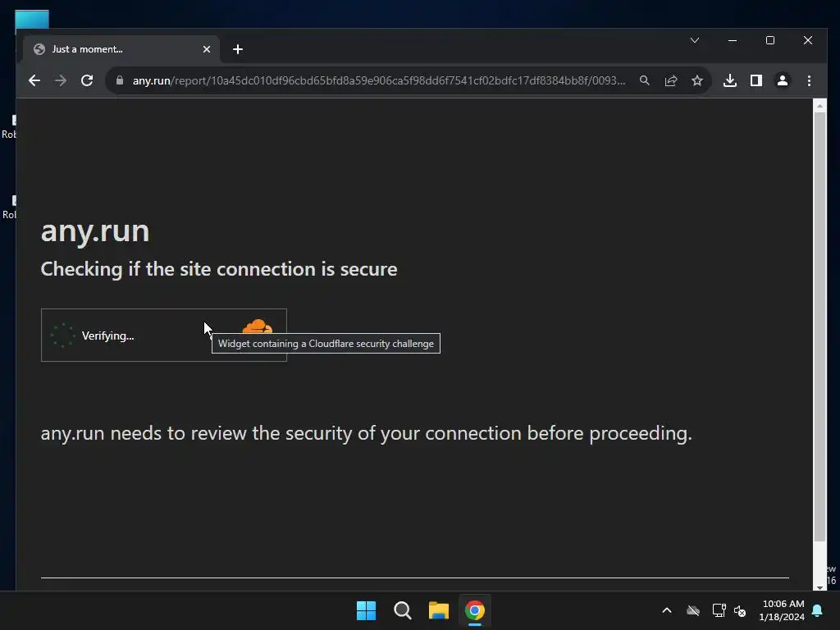Toggle the Chrome side panel

[756, 80]
